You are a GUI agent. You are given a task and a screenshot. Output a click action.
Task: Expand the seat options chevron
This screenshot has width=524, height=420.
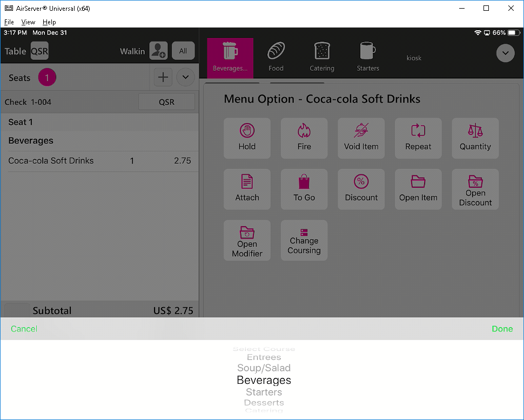(x=185, y=77)
